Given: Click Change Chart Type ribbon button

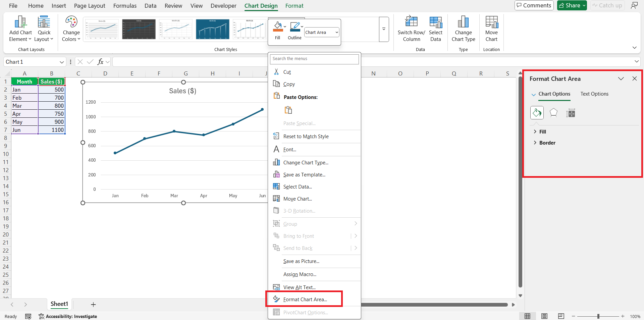Looking at the screenshot, I should tap(463, 29).
